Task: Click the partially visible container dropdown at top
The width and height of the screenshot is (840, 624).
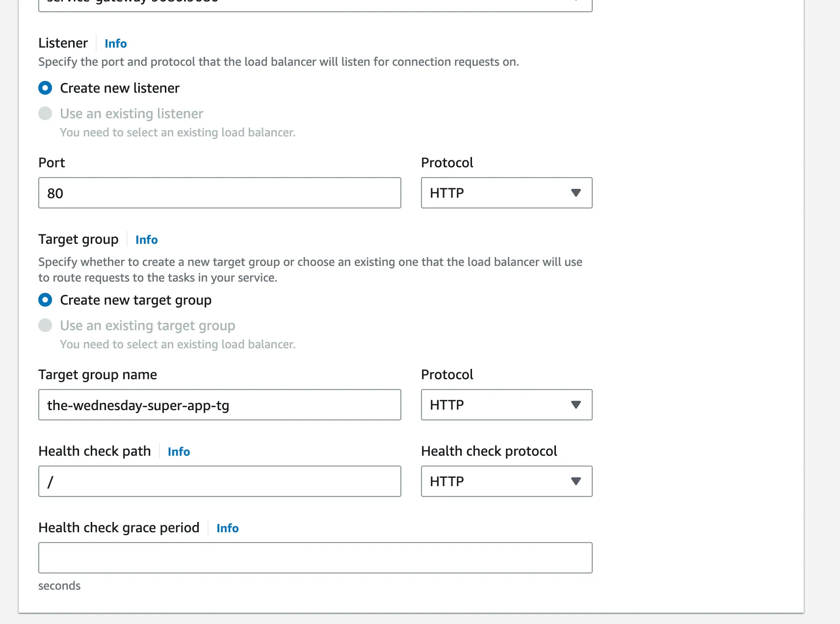Action: (315, 5)
